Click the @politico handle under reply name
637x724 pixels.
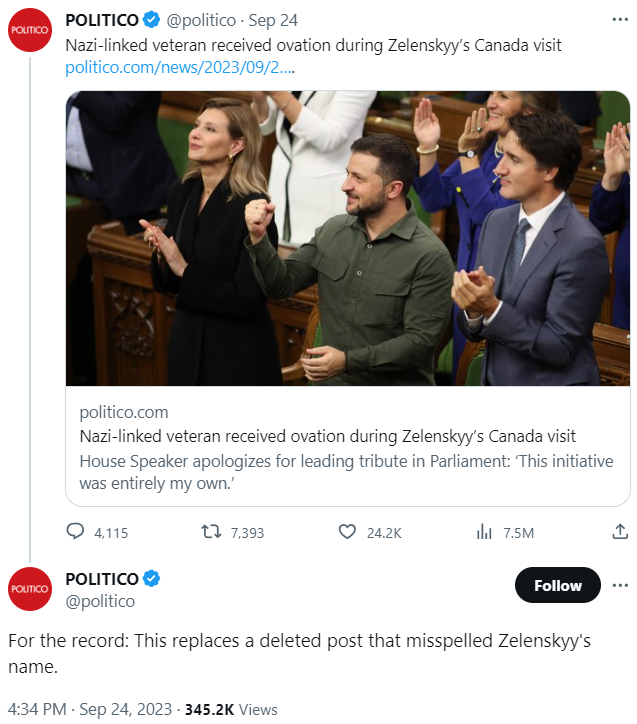(x=100, y=601)
